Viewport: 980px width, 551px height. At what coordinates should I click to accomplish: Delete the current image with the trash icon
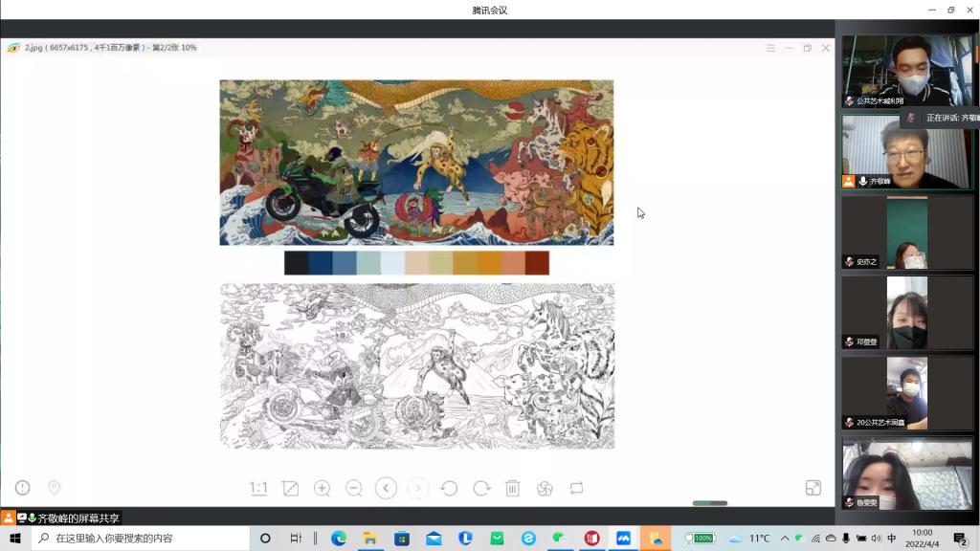[513, 489]
